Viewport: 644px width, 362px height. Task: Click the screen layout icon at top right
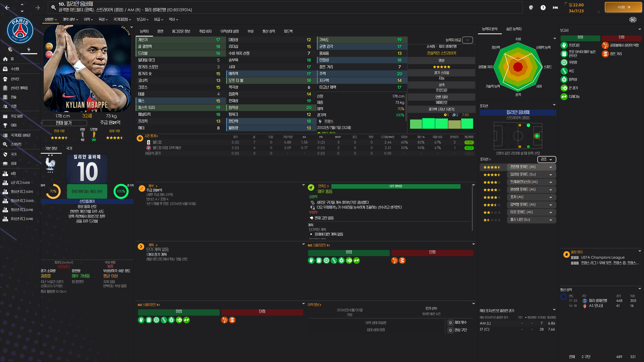[633, 19]
